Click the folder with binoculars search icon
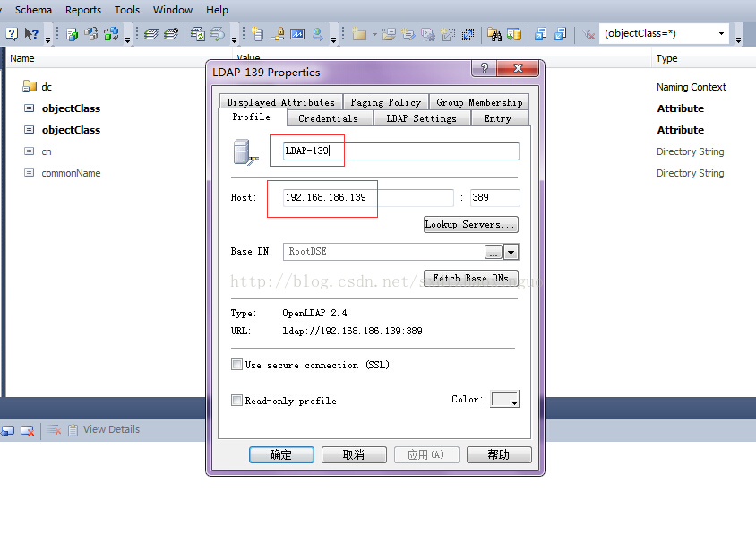Viewport: 756px width, 544px height. [494, 34]
